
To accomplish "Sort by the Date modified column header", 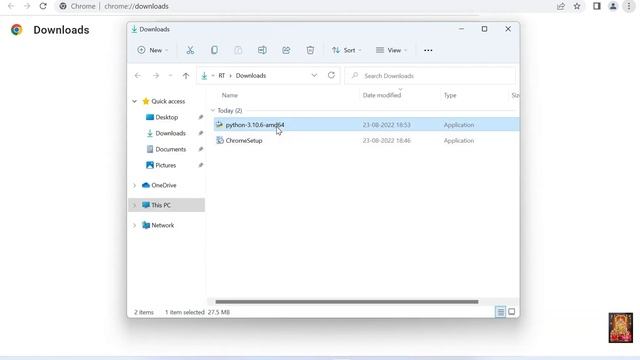I will (382, 95).
